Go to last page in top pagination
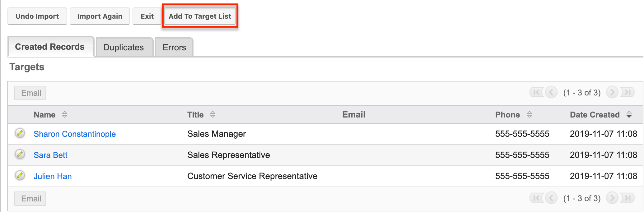 627,92
